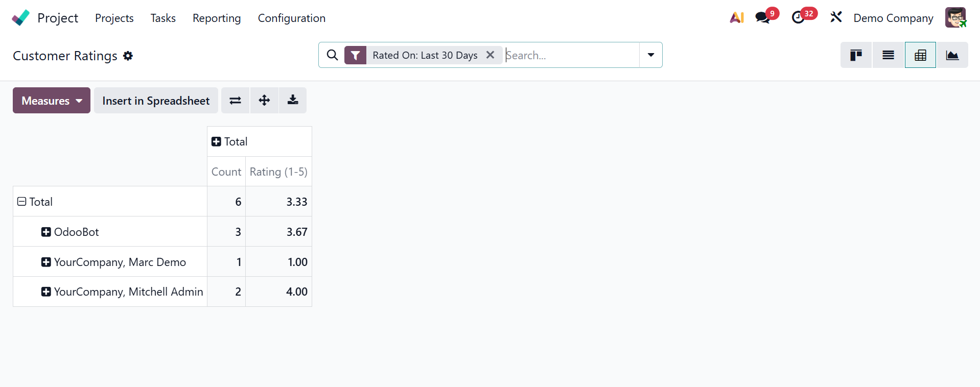Open the Configuration menu
980x387 pixels.
pyautogui.click(x=291, y=18)
